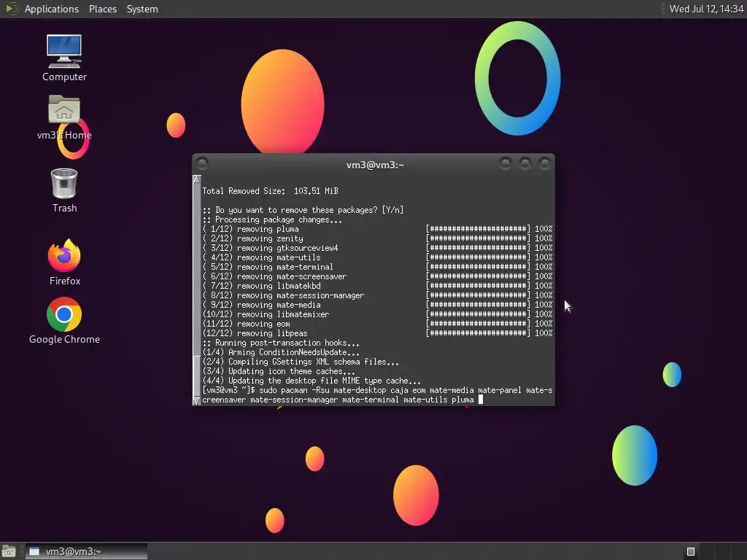Click the vm3@vm3:~ terminal title text

click(375, 165)
